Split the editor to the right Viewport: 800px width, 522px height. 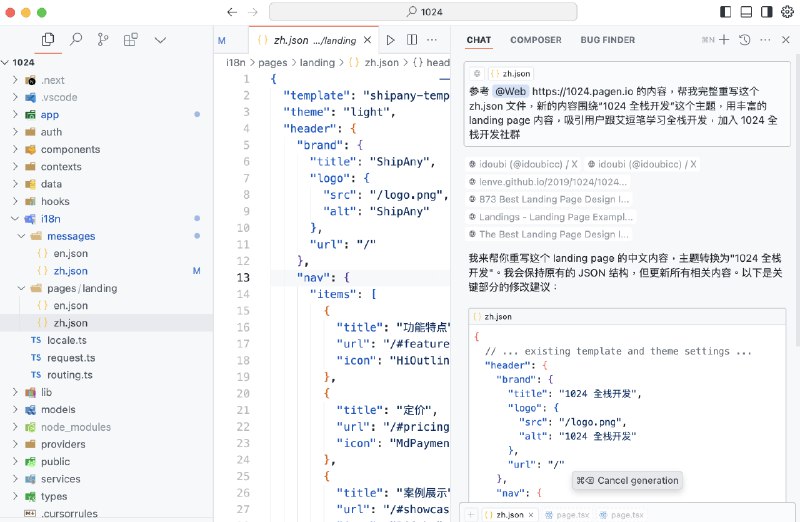(x=412, y=40)
